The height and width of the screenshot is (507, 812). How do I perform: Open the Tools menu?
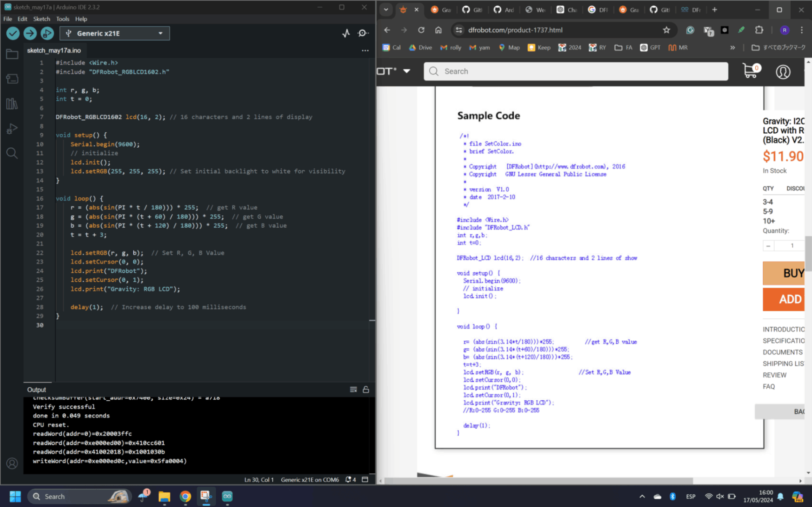(x=63, y=19)
